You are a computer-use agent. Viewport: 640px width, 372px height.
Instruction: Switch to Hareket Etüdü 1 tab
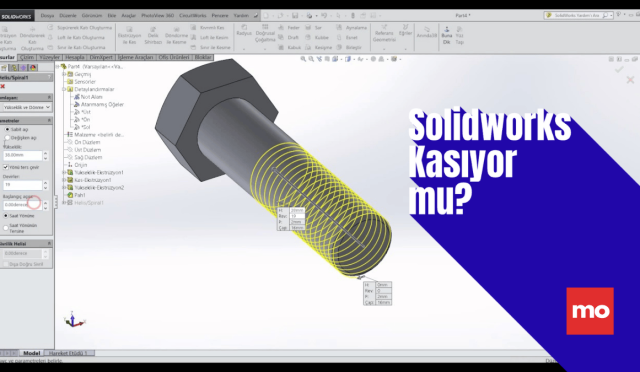(x=68, y=353)
